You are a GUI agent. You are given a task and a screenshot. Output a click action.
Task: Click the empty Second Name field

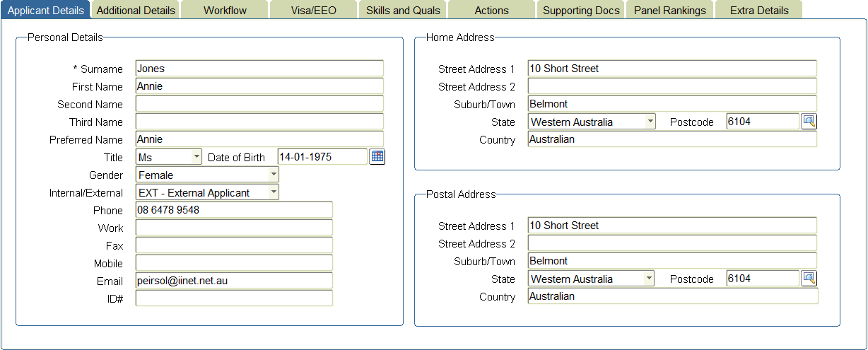pos(259,104)
